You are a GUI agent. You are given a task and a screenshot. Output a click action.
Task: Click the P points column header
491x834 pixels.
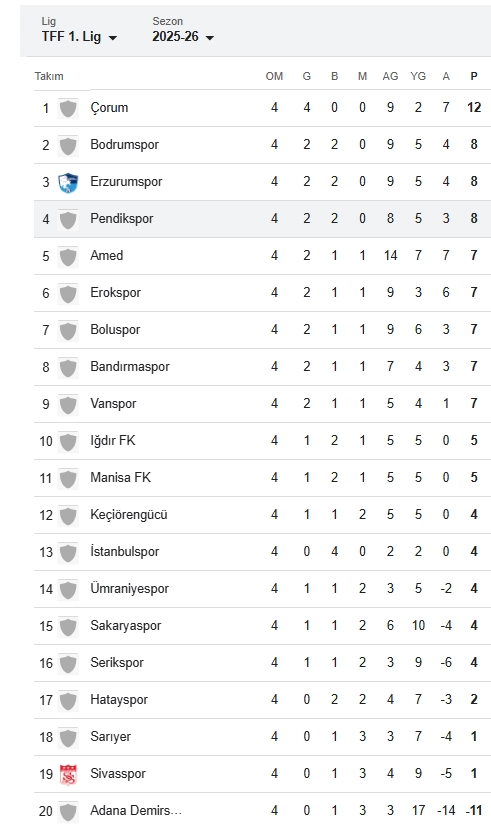[x=473, y=76]
